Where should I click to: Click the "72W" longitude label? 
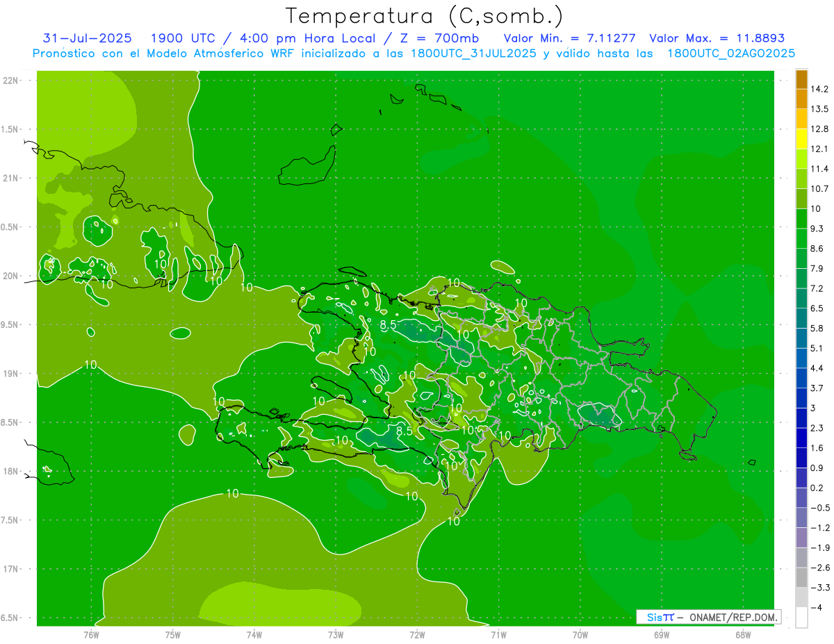[x=417, y=634]
